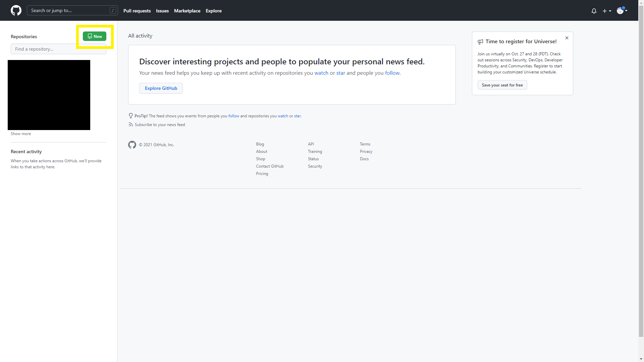Click the ProTip lightbulb icon
644x362 pixels.
point(131,116)
